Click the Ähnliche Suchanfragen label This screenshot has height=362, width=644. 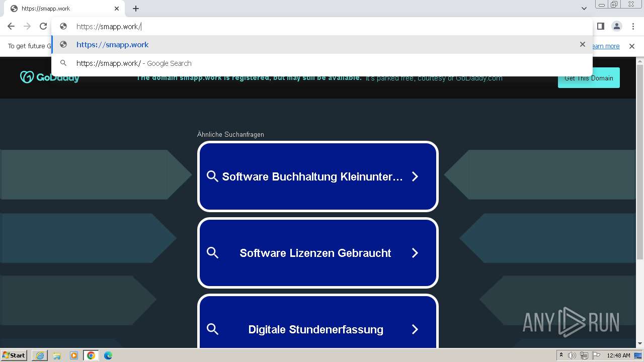point(230,134)
